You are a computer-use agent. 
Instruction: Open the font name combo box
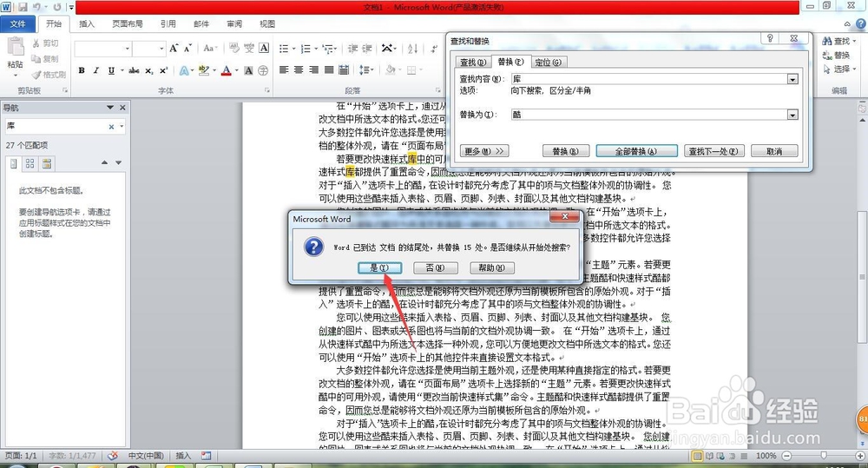point(103,49)
